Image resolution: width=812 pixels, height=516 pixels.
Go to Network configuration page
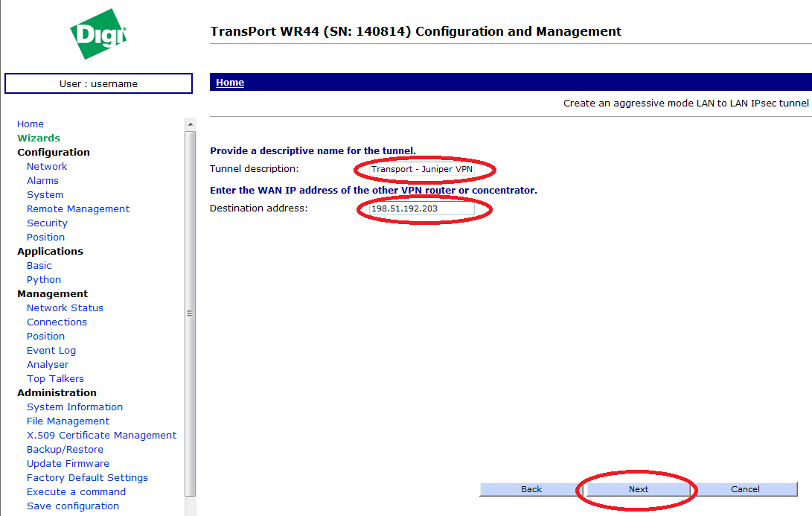(47, 166)
